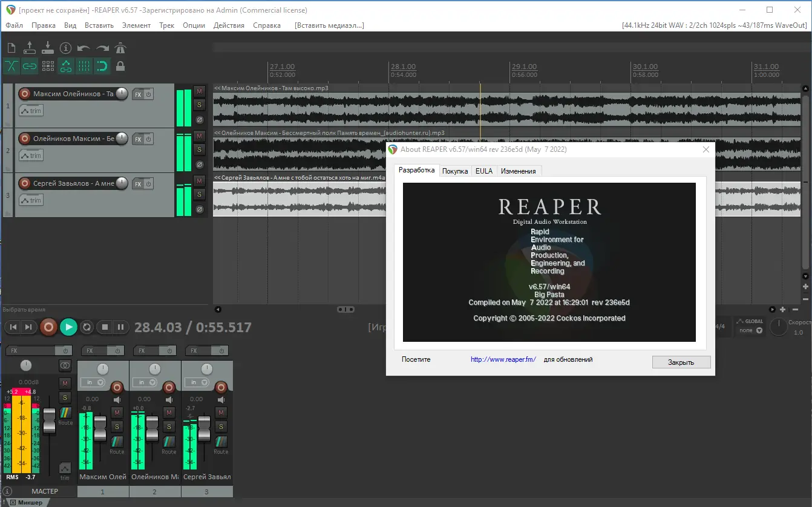The height and width of the screenshot is (507, 812).
Task: Open the http://www.reaper.fm/ link
Action: [x=503, y=359]
